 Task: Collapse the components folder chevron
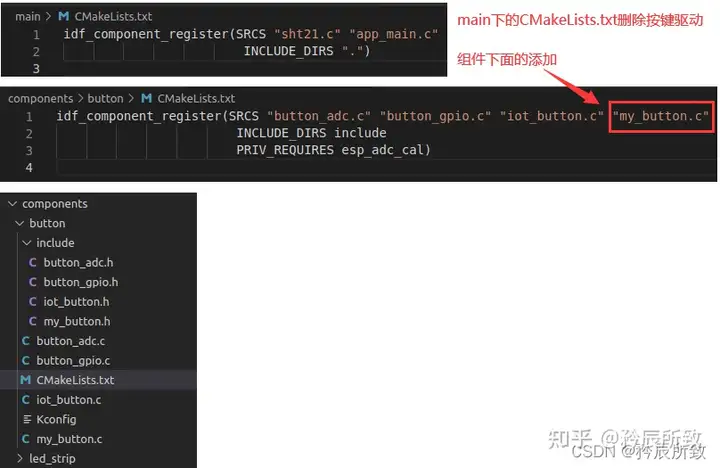pyautogui.click(x=13, y=203)
